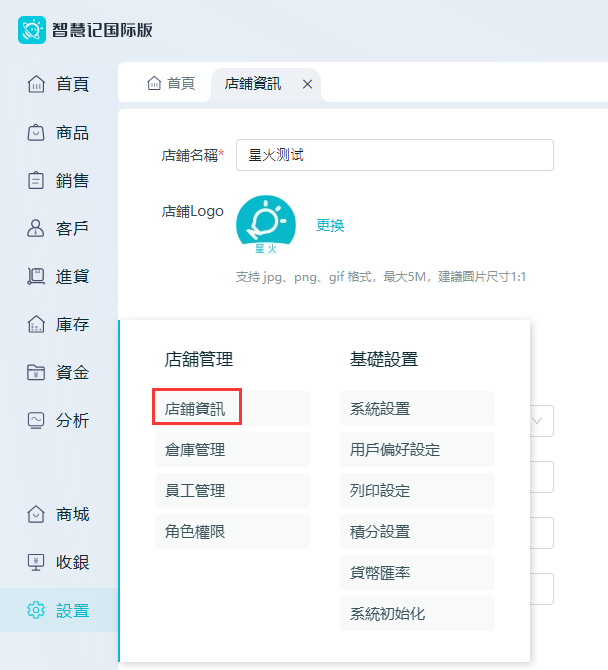This screenshot has width=608, height=670.
Task: Open the 分析 analytics chart icon
Action: 37,420
